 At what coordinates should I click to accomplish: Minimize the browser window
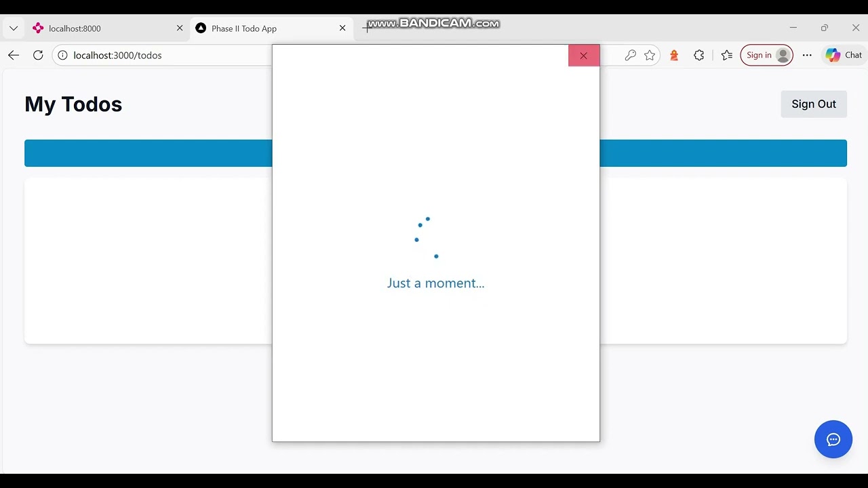793,28
